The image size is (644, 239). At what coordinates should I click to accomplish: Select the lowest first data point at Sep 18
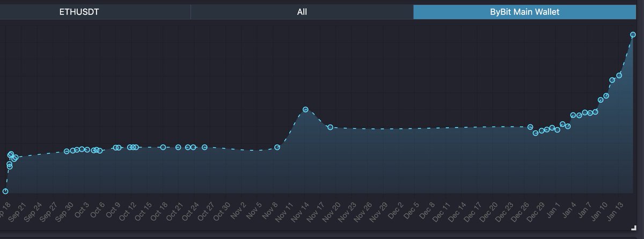(x=5, y=191)
